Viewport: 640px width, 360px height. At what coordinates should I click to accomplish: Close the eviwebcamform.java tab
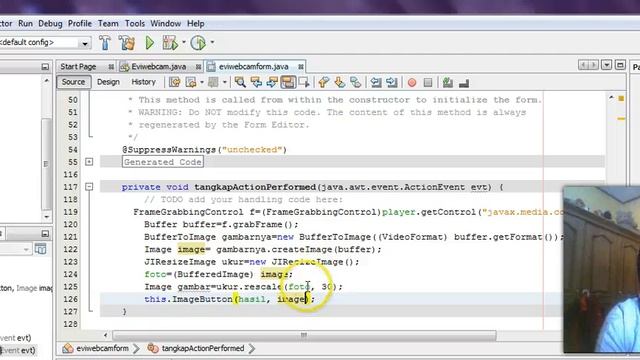(300, 67)
